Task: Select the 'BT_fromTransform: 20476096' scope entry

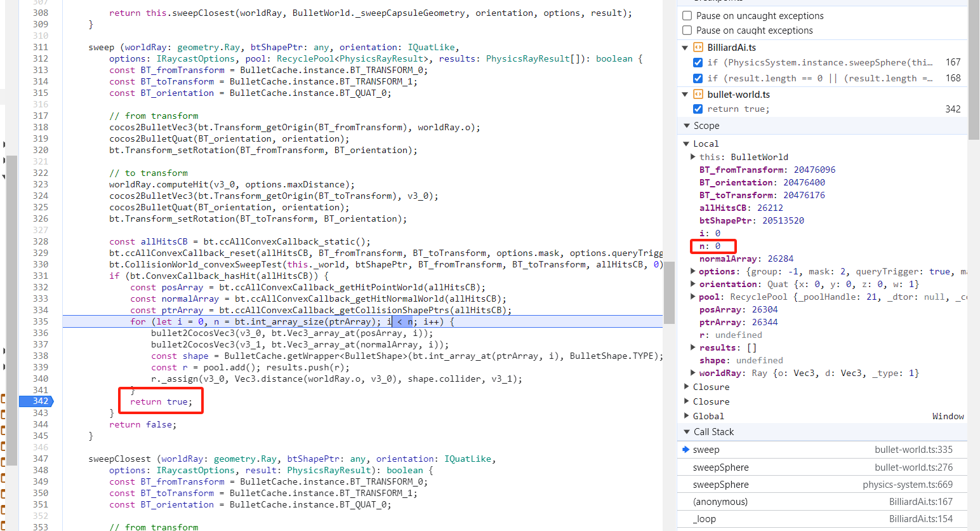Action: pos(767,170)
